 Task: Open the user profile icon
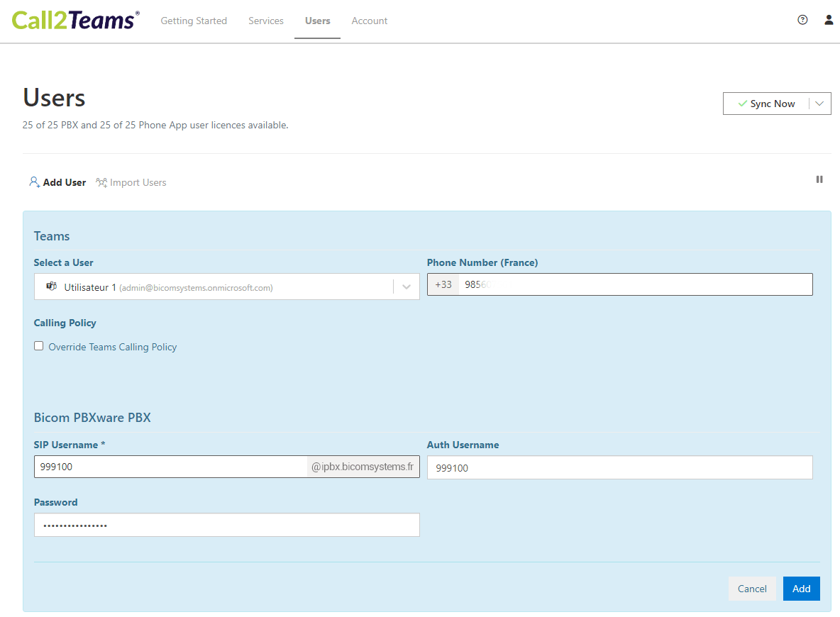[828, 20]
